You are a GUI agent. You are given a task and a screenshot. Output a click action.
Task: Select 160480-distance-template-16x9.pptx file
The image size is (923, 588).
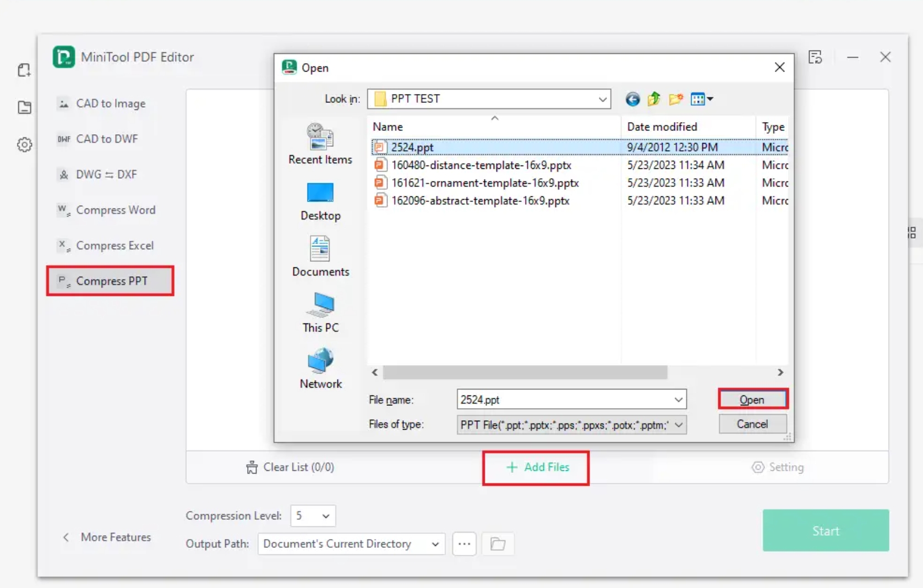[579, 165]
